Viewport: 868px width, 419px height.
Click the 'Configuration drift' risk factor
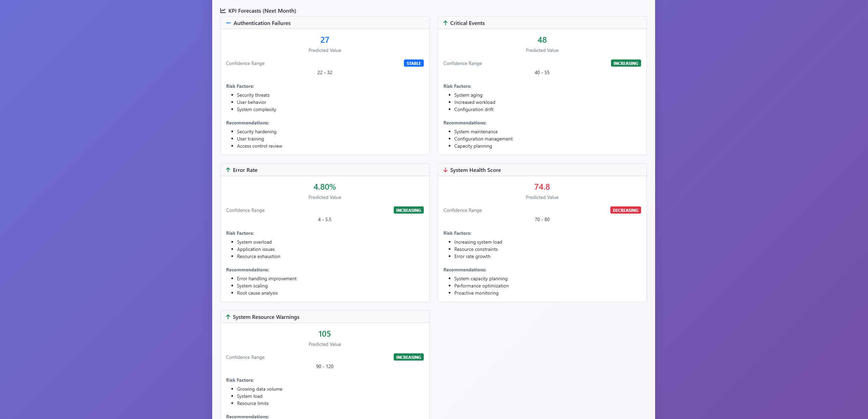click(473, 109)
